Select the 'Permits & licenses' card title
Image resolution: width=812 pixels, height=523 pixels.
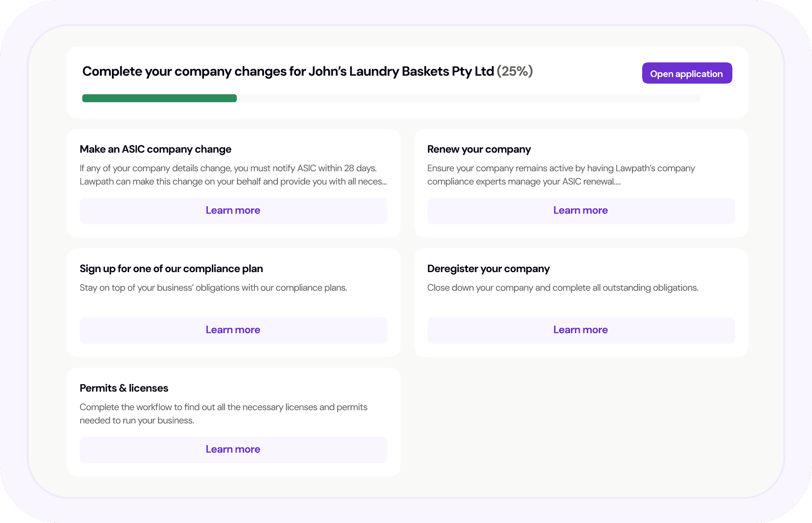[124, 388]
